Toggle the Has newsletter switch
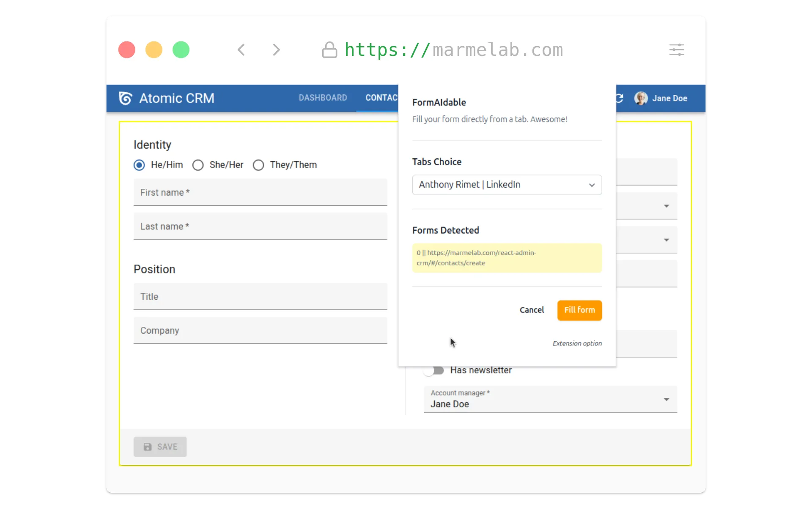This screenshot has width=812, height=508. click(434, 370)
